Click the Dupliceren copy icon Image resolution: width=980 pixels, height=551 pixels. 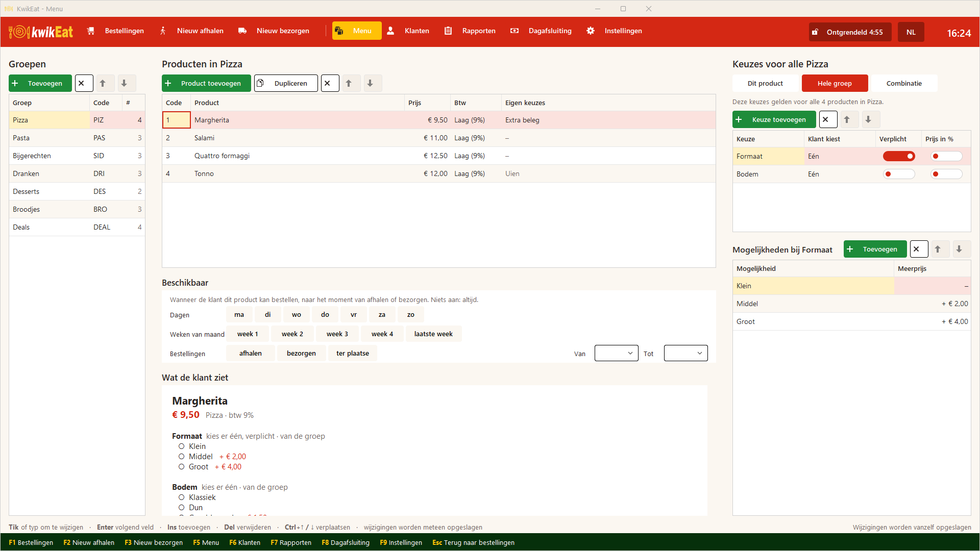(x=260, y=83)
